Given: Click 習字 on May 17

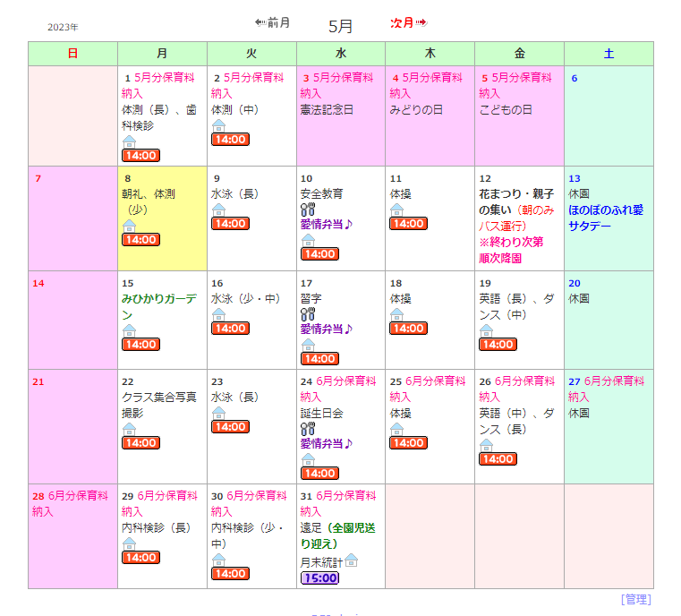Looking at the screenshot, I should pos(311,298).
